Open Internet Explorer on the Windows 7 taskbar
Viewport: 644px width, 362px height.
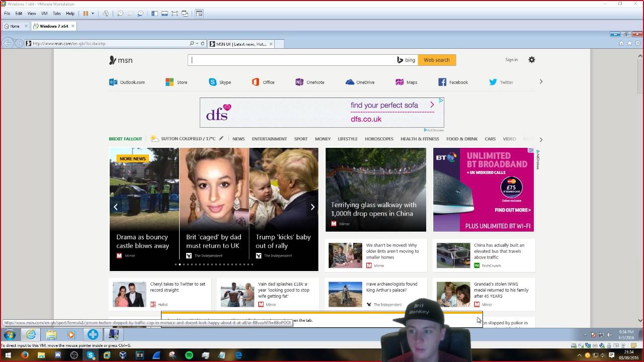[x=31, y=334]
